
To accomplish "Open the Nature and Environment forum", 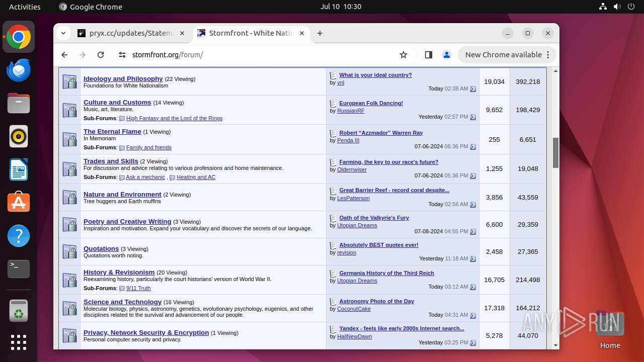I will (x=122, y=194).
